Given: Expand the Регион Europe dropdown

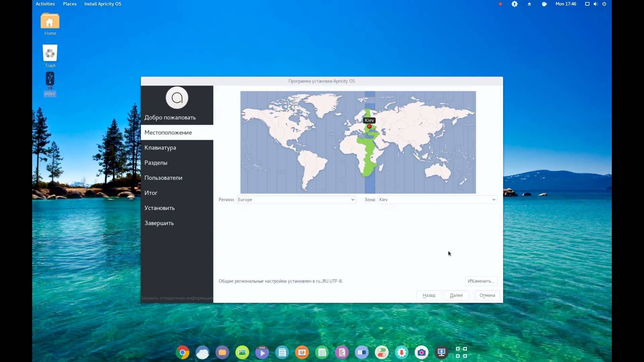Looking at the screenshot, I should (296, 200).
